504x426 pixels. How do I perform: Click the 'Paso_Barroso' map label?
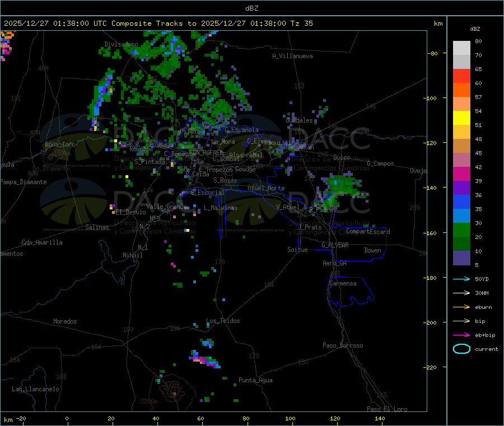click(343, 345)
